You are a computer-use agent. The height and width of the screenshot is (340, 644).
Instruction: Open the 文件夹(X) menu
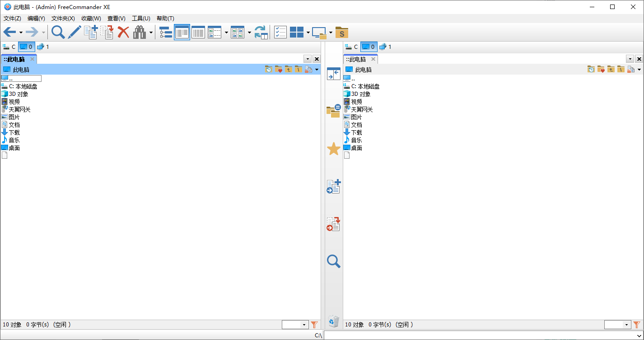pos(63,19)
